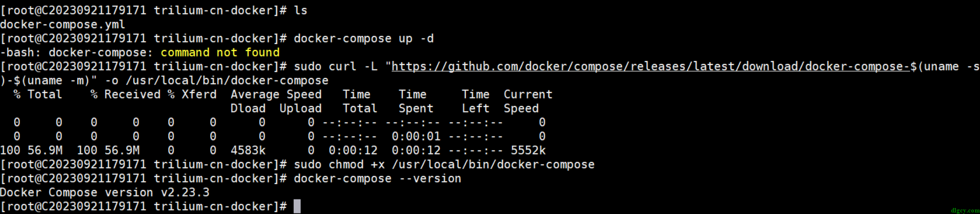Click the 'Current Speed' column header

coord(528,101)
